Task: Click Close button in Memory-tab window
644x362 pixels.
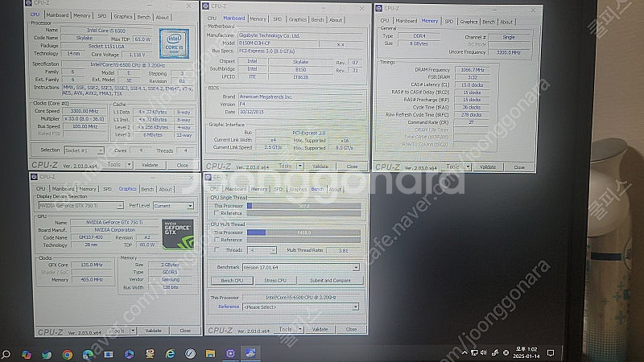Action: coord(519,167)
